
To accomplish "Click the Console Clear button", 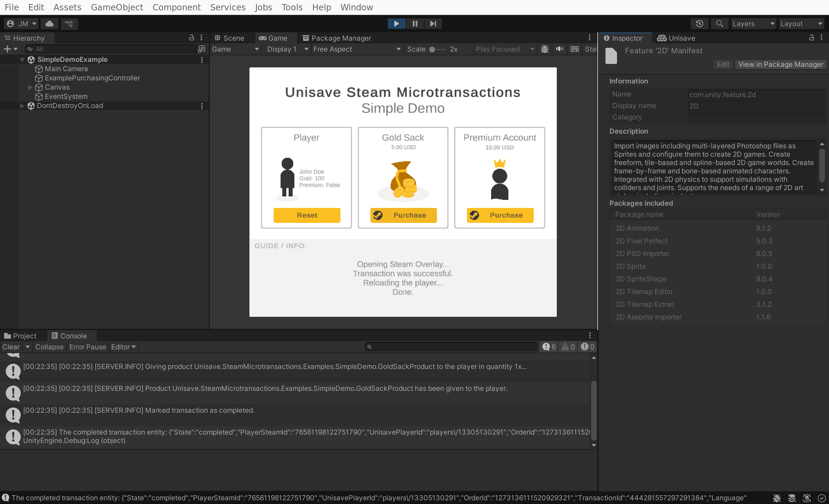I will 11,347.
